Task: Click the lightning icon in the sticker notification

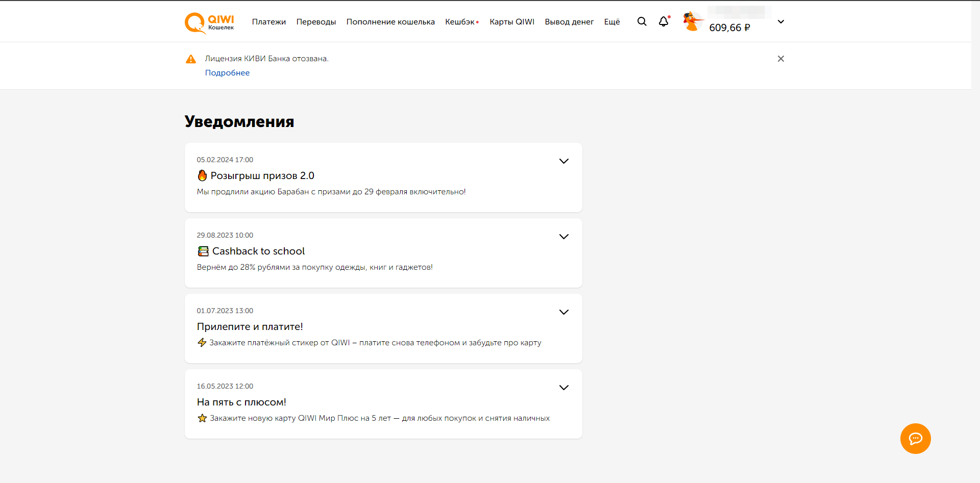Action: (x=202, y=342)
